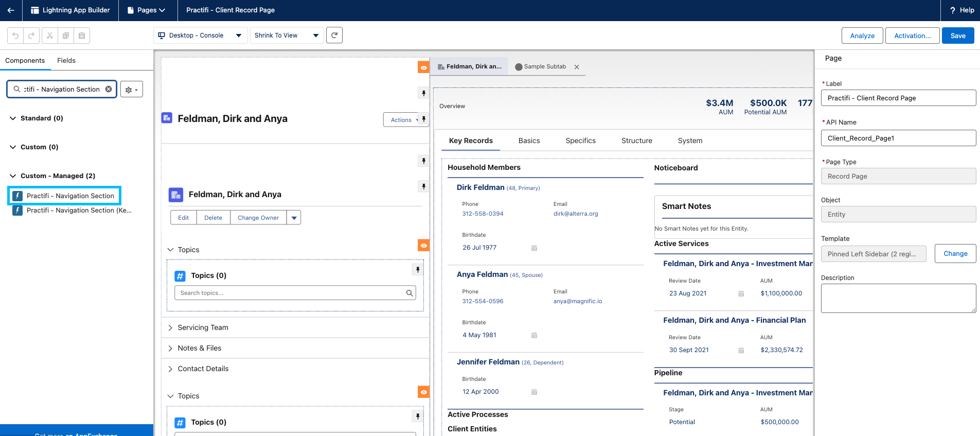The height and width of the screenshot is (436, 980).
Task: Click the Description text area
Action: pos(898,298)
